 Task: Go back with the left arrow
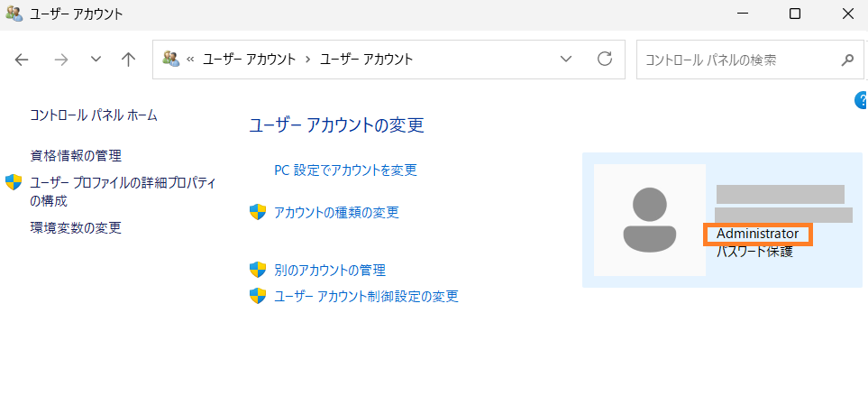point(22,60)
